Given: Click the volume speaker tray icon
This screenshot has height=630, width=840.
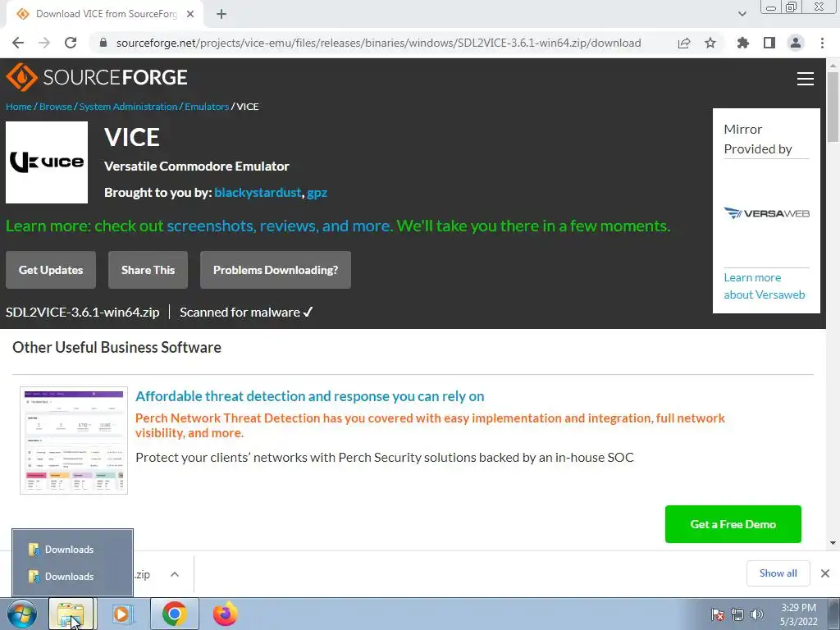Looking at the screenshot, I should click(x=756, y=614).
